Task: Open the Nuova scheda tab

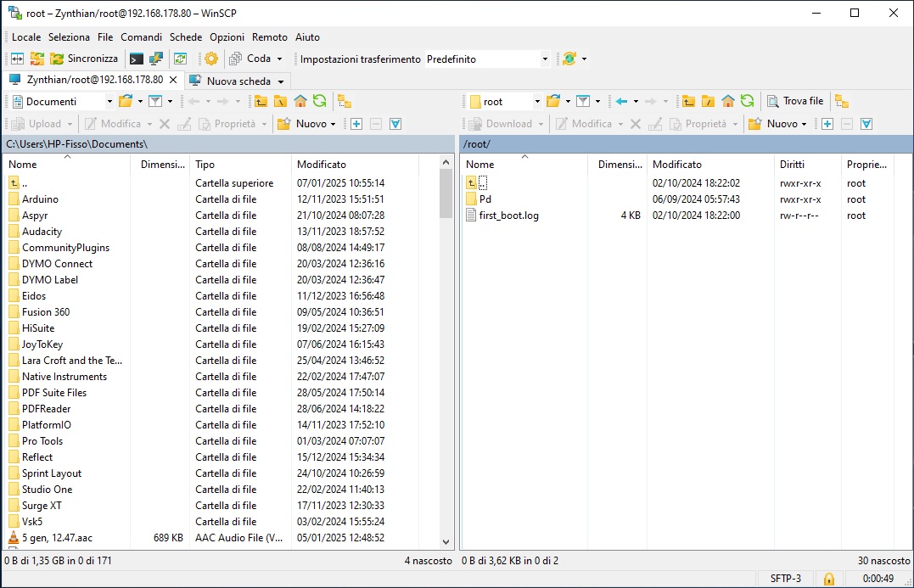Action: (232, 81)
